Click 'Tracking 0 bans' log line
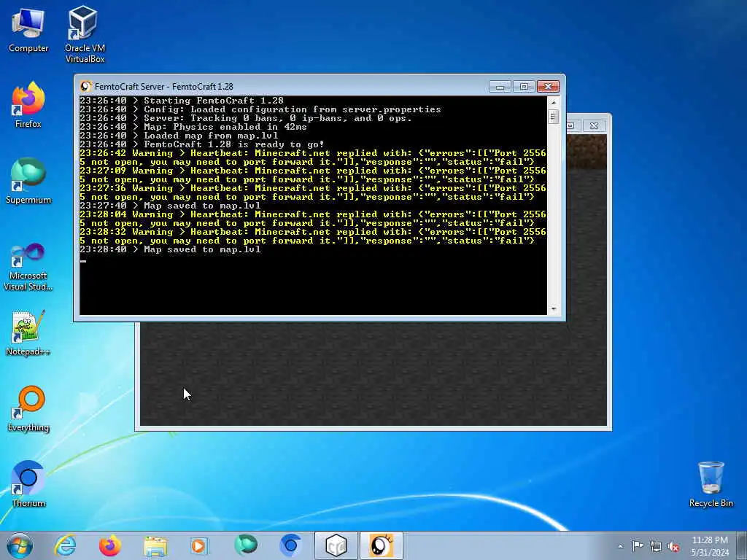 coord(245,118)
